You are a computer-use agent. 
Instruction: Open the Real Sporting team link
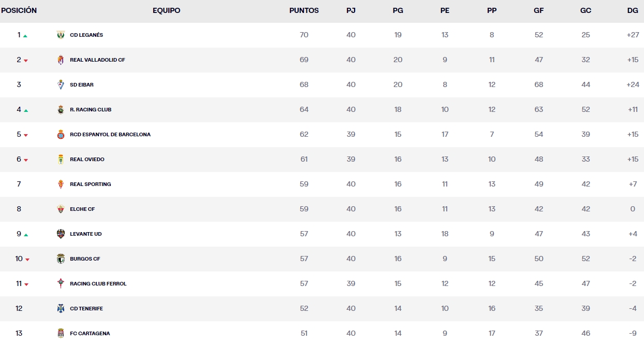click(90, 184)
